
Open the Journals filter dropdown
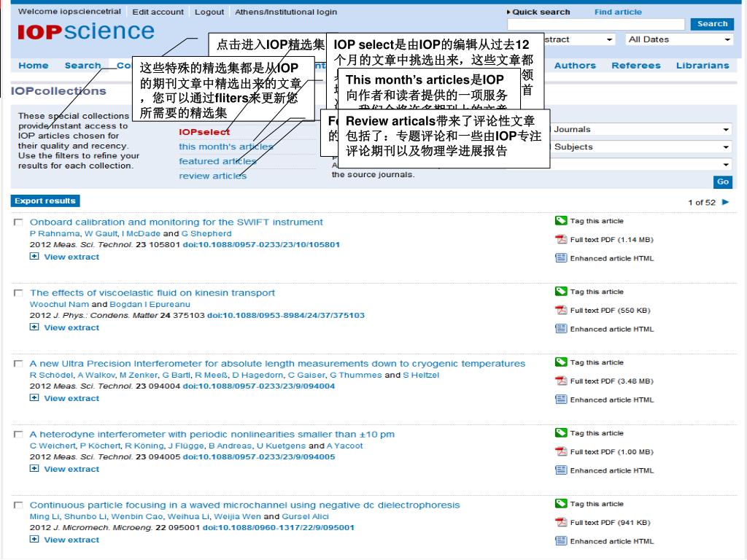(x=640, y=130)
